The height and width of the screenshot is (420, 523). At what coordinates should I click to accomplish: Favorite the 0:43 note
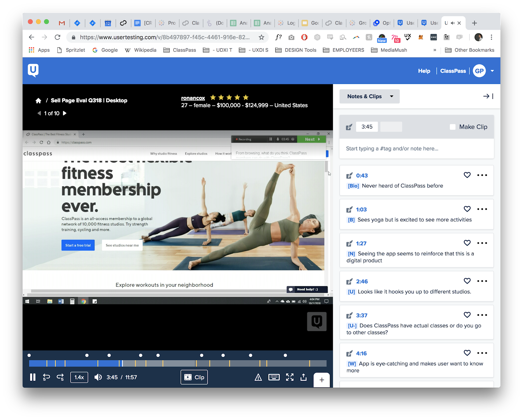pyautogui.click(x=467, y=175)
